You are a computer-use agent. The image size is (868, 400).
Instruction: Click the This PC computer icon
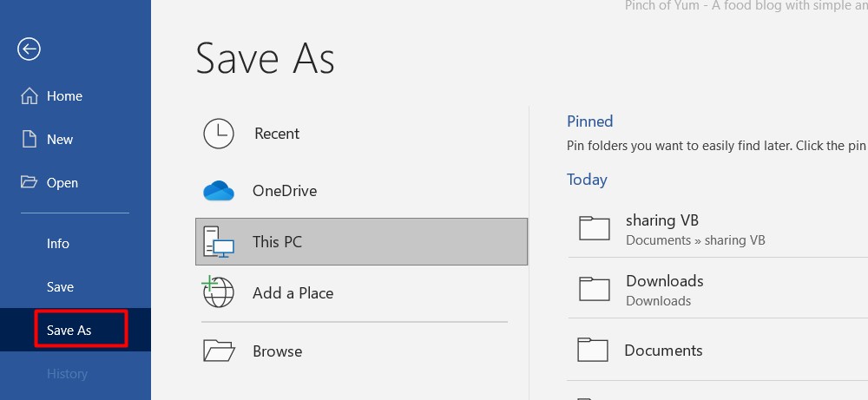(x=218, y=241)
